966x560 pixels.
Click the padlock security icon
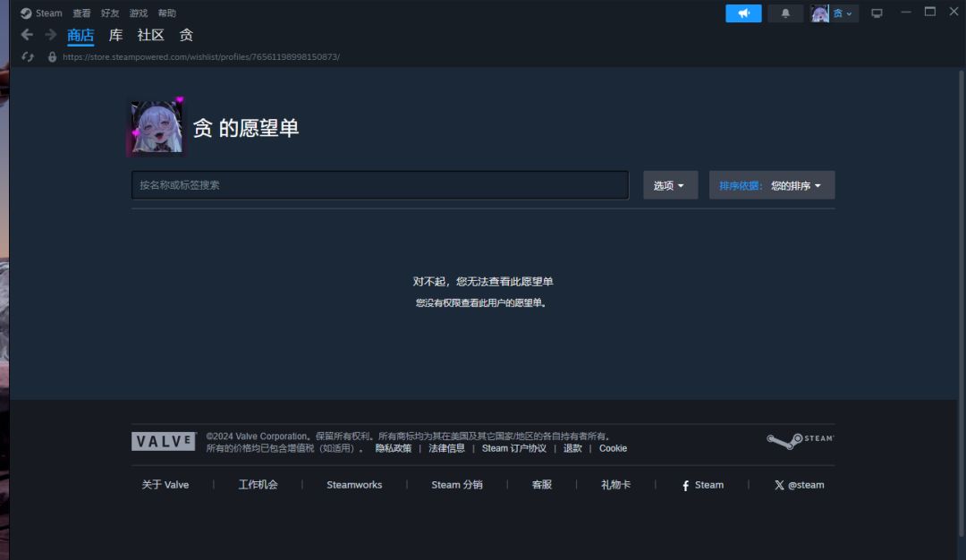(x=53, y=56)
